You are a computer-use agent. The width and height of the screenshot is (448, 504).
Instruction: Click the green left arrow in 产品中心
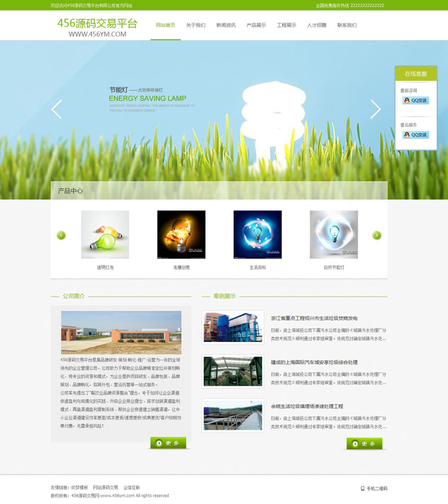[61, 236]
